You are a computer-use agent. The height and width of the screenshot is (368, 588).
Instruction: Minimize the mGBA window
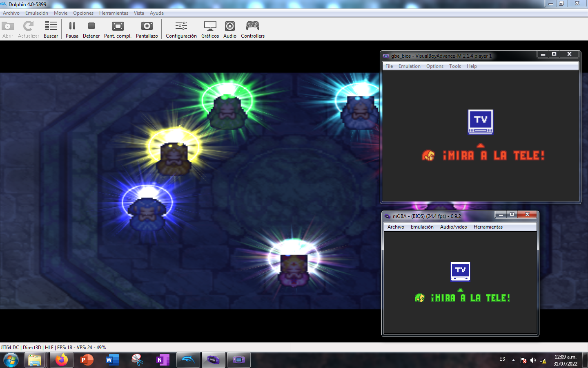pyautogui.click(x=501, y=215)
